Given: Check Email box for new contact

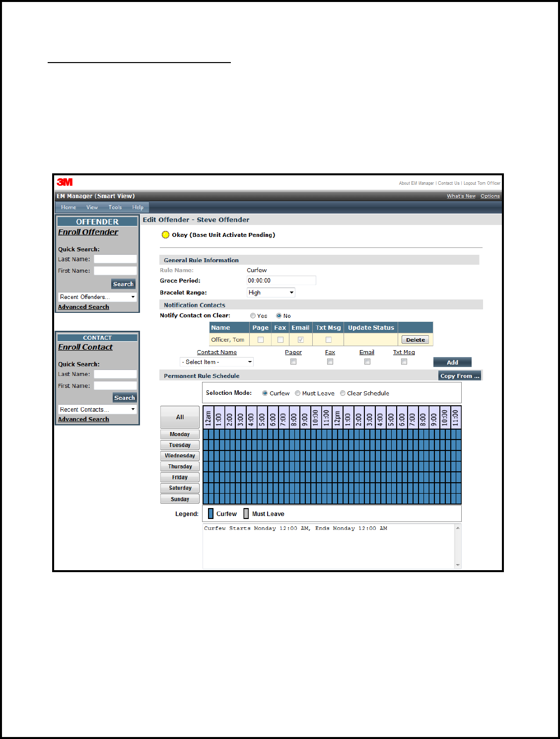Looking at the screenshot, I should tap(367, 362).
